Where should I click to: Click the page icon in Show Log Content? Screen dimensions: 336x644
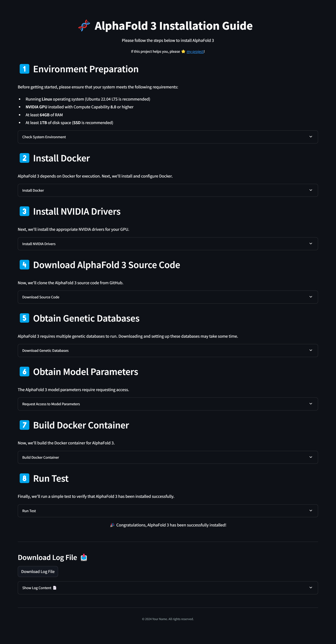(55, 588)
